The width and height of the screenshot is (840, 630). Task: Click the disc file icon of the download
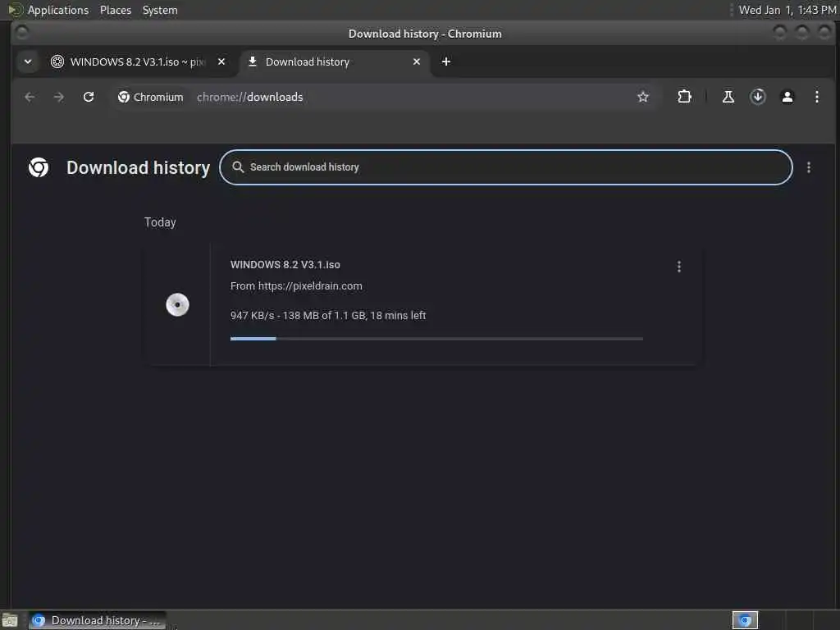(x=177, y=305)
